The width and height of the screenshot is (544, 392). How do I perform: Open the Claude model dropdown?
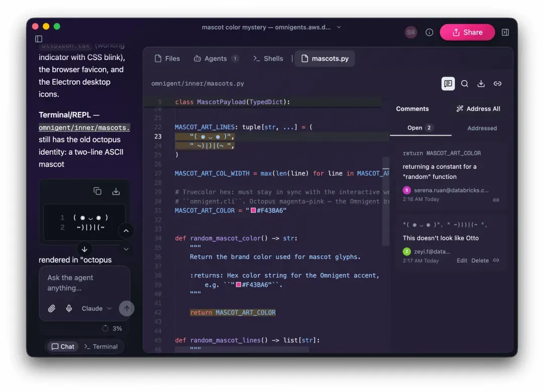pyautogui.click(x=96, y=308)
